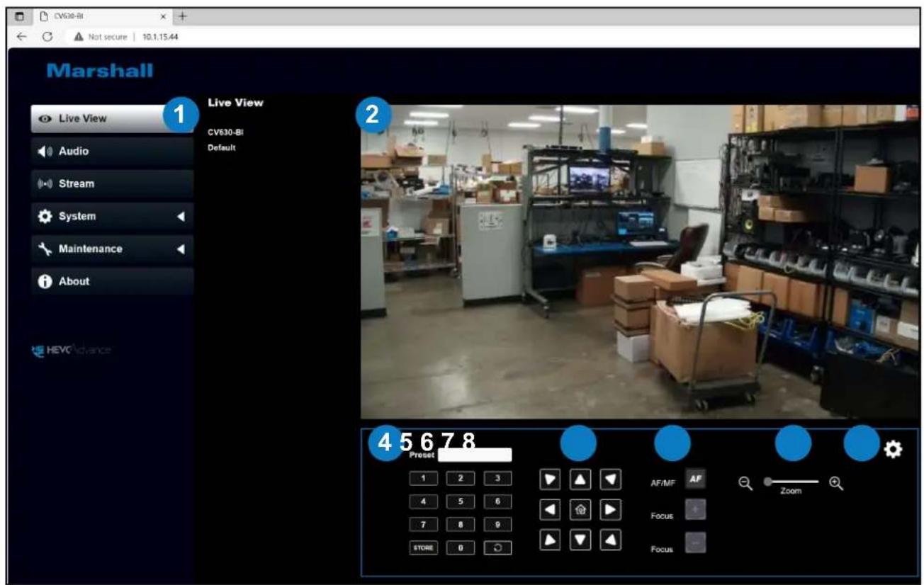Screen dimensions: 924x585
Task: Open browser tab actions menu icon
Action: tap(21, 15)
